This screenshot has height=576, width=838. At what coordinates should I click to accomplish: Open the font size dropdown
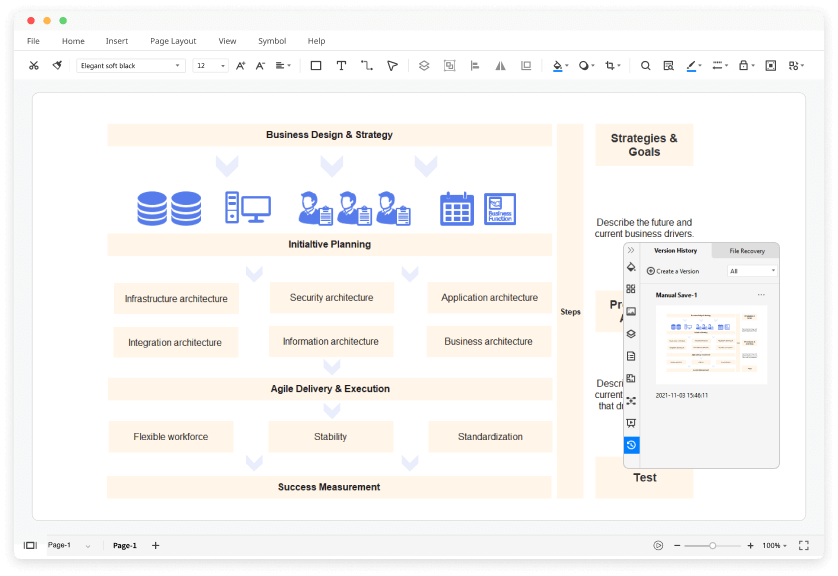pos(222,64)
